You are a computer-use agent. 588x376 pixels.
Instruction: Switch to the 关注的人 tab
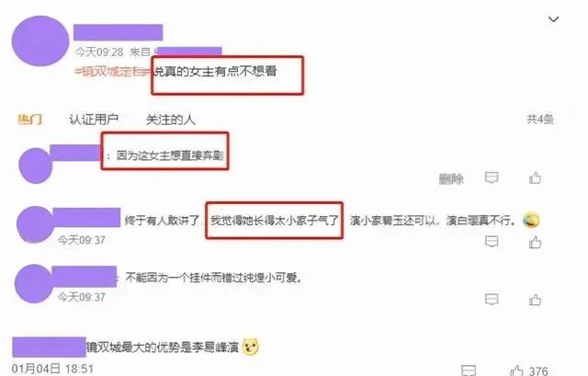171,120
